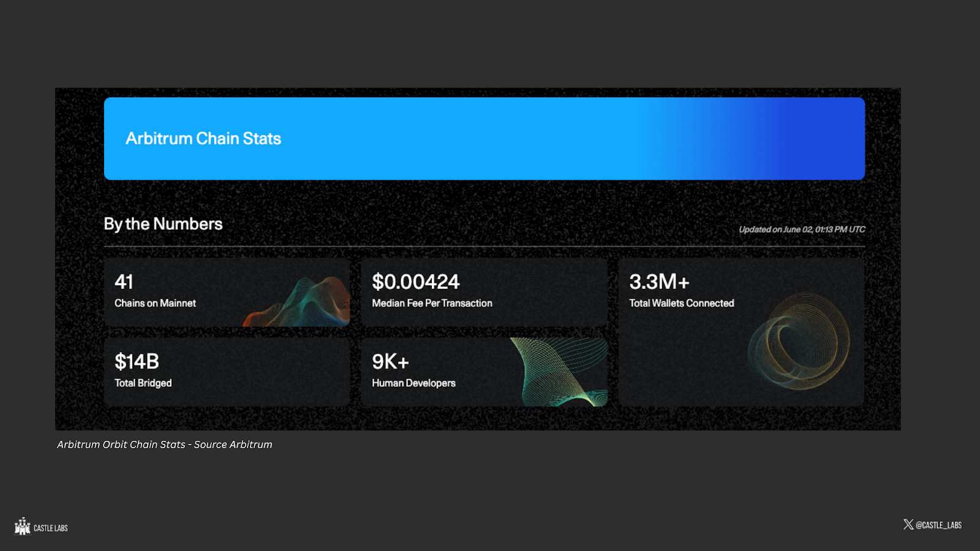The image size is (980, 551).
Task: Open the 3.3M+ Total Wallets Connected card
Action: click(741, 332)
